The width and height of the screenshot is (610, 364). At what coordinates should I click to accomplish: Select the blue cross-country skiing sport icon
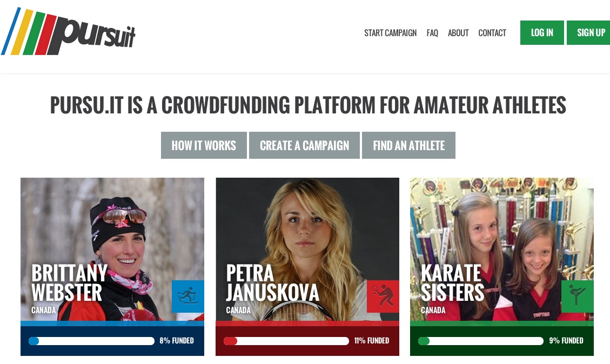pyautogui.click(x=188, y=296)
